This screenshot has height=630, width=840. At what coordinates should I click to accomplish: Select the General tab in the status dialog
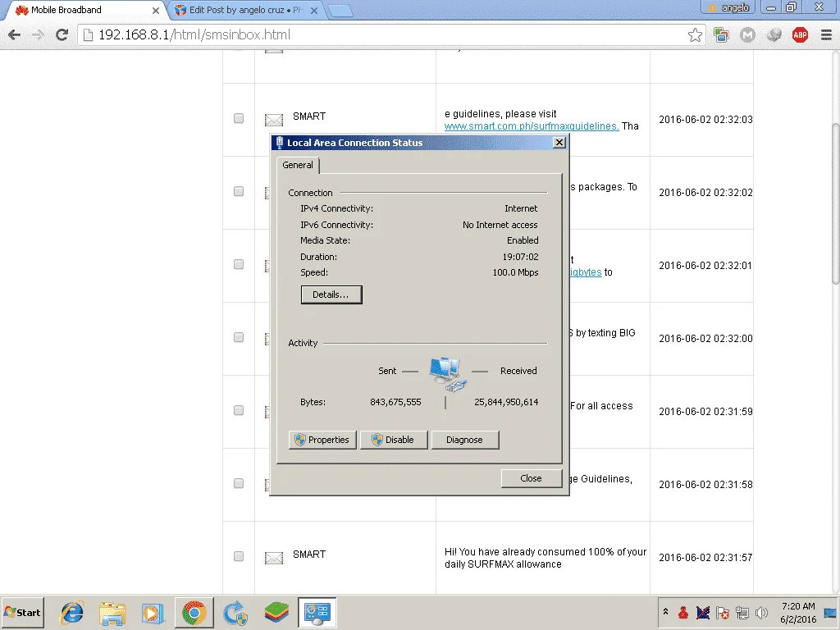point(298,165)
